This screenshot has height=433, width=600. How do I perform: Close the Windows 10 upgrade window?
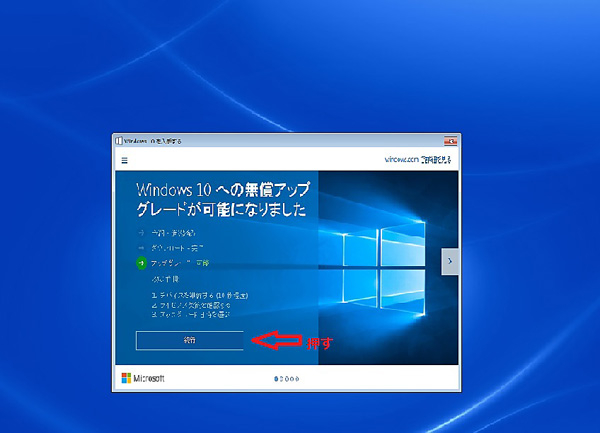[x=451, y=141]
